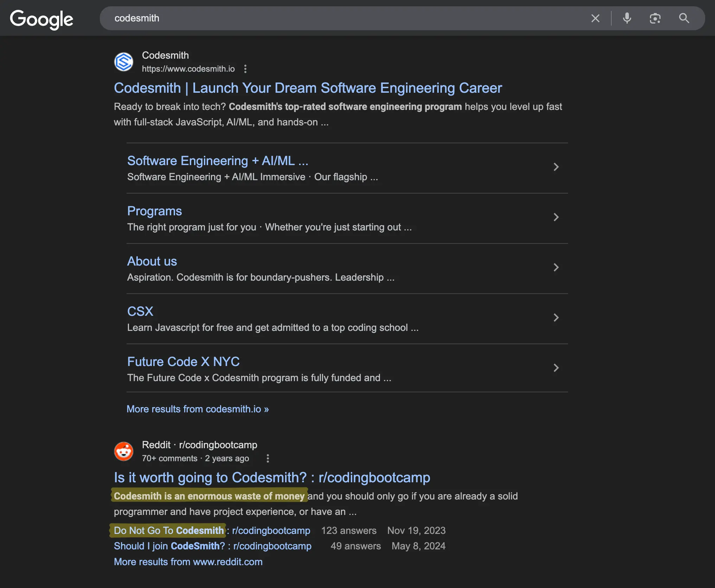Click the Reddit favicon on the Reddit result
The image size is (715, 588).
pos(124,451)
